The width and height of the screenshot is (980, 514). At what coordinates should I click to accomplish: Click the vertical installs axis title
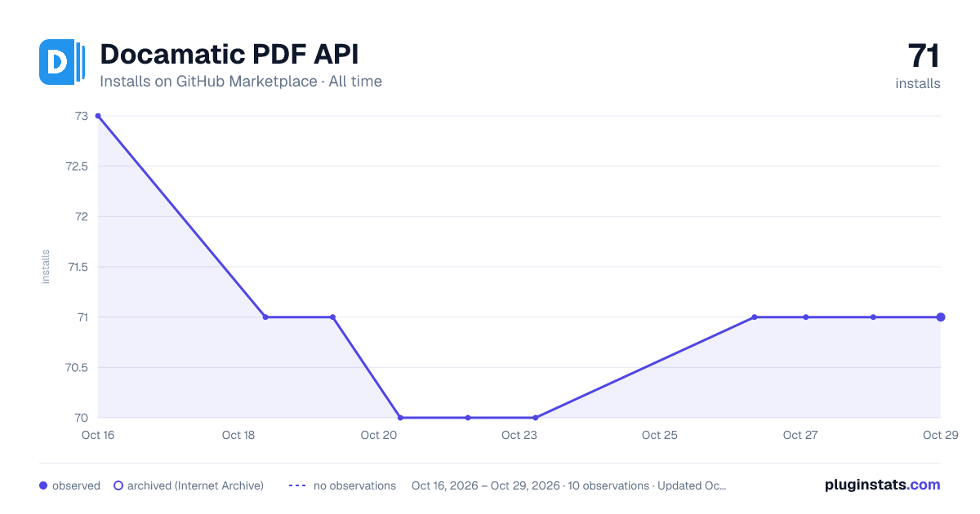(46, 267)
